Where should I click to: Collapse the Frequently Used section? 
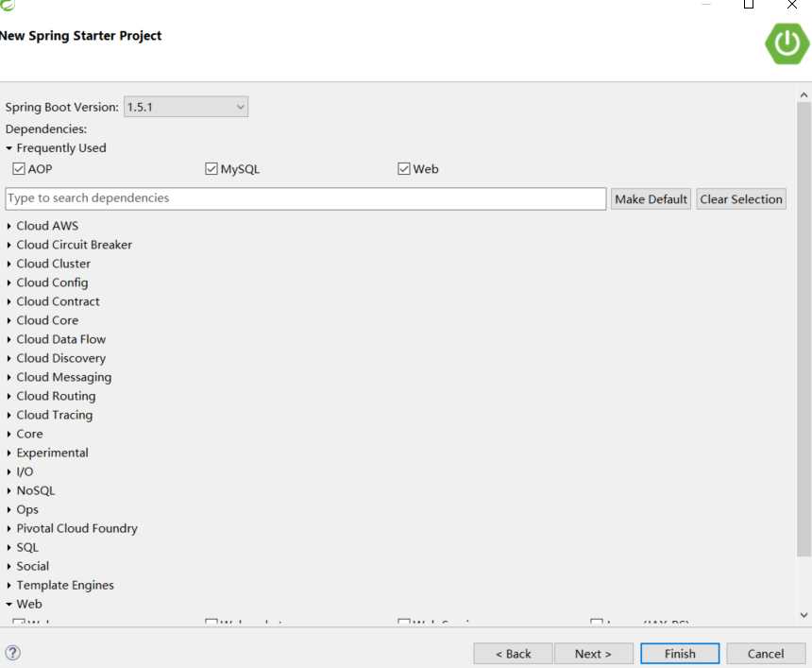(8, 148)
